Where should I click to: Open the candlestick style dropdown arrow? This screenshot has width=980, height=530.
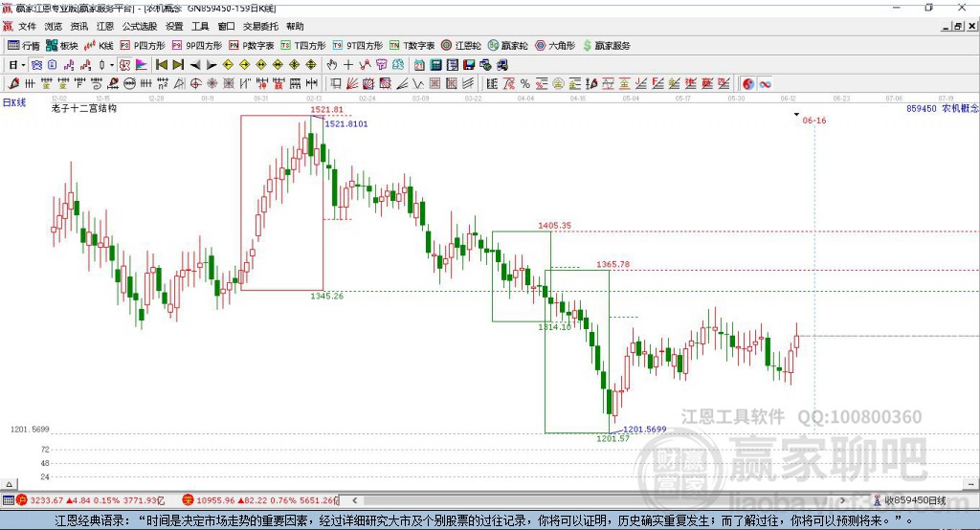click(x=112, y=65)
